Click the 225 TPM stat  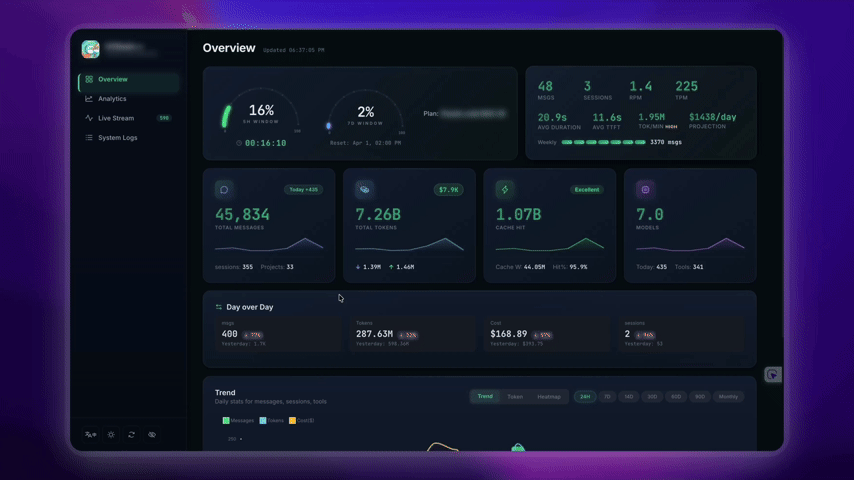[686, 90]
